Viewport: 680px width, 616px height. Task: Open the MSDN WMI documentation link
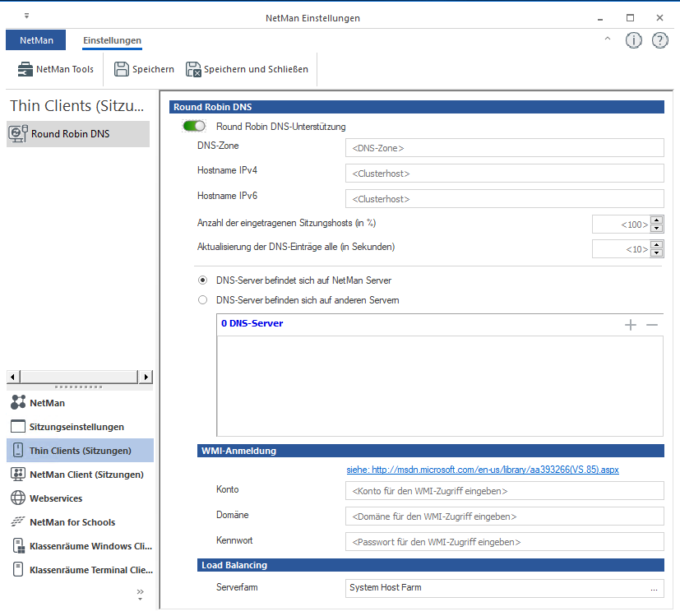(483, 470)
